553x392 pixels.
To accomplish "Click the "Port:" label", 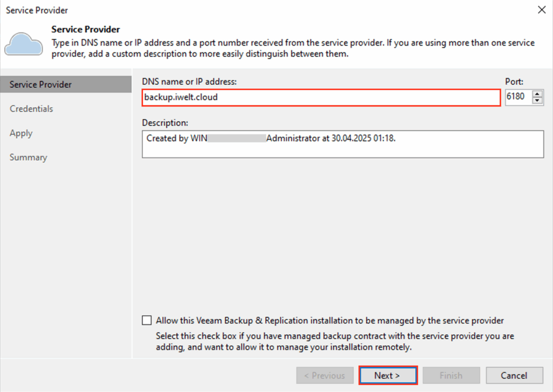I will pos(514,82).
